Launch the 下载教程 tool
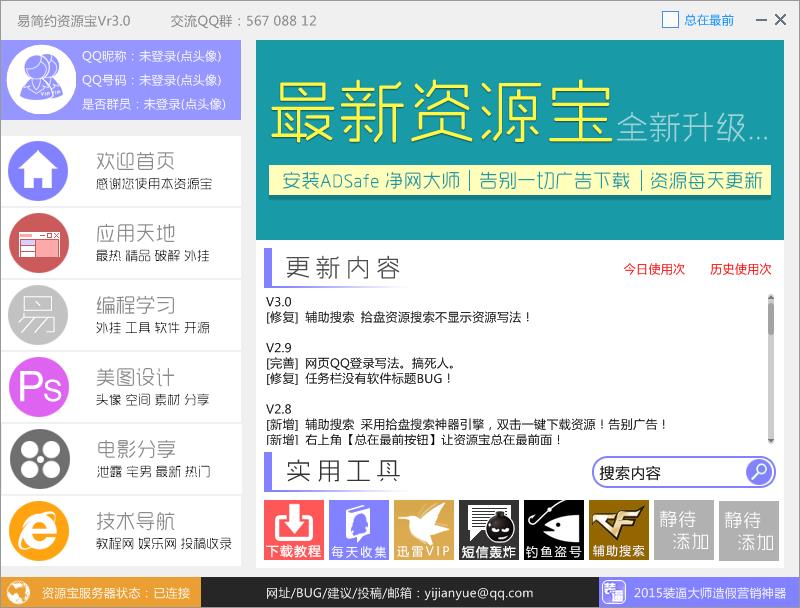800x608 pixels. 294,530
